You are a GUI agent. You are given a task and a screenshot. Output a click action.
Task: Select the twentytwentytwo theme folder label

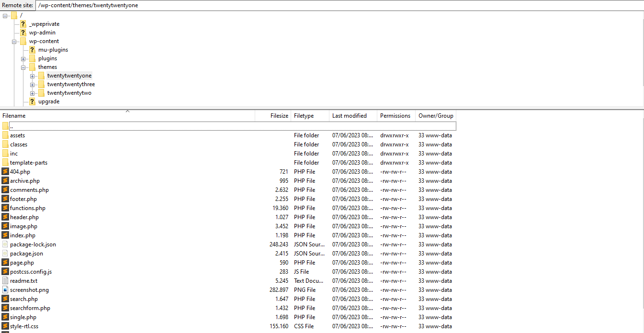tap(69, 93)
